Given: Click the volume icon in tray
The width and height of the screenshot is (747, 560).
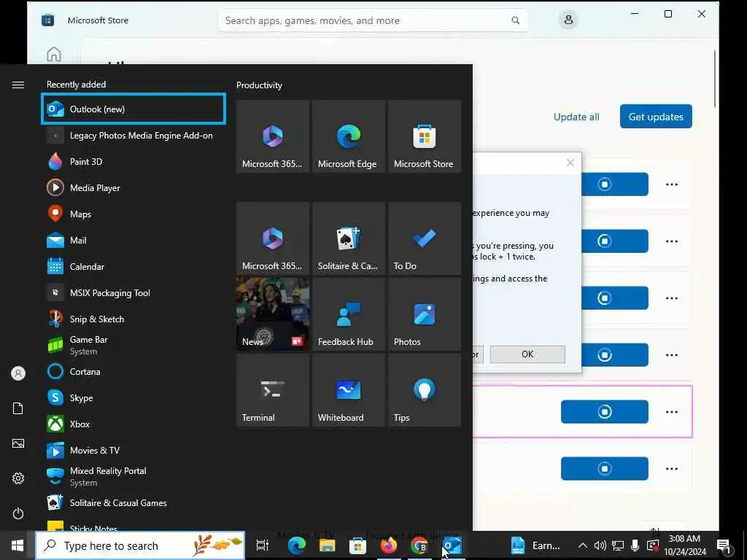Looking at the screenshot, I should click(x=600, y=545).
